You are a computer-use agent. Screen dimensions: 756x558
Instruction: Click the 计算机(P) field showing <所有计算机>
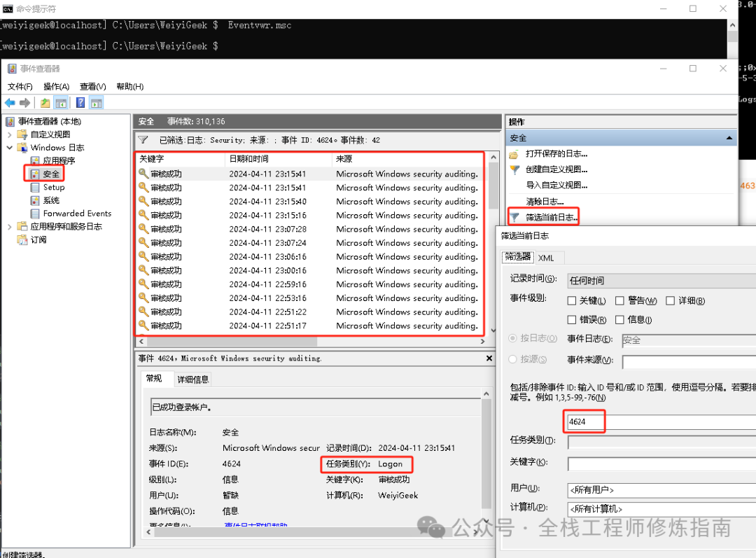coord(661,509)
